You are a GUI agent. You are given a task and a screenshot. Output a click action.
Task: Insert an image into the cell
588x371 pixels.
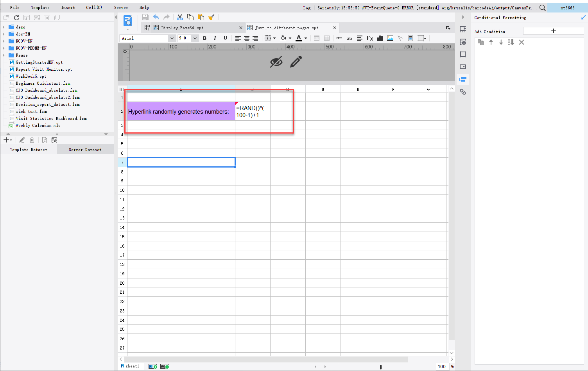390,38
